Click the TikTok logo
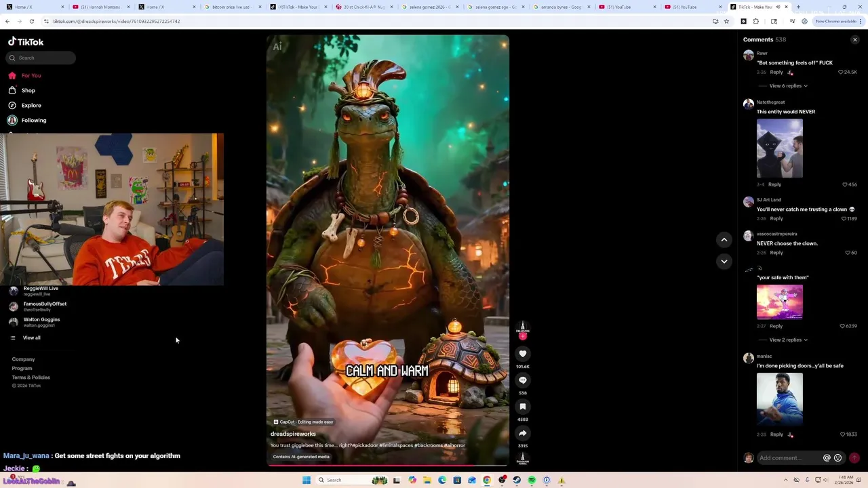Viewport: 868px width, 488px height. coord(26,41)
